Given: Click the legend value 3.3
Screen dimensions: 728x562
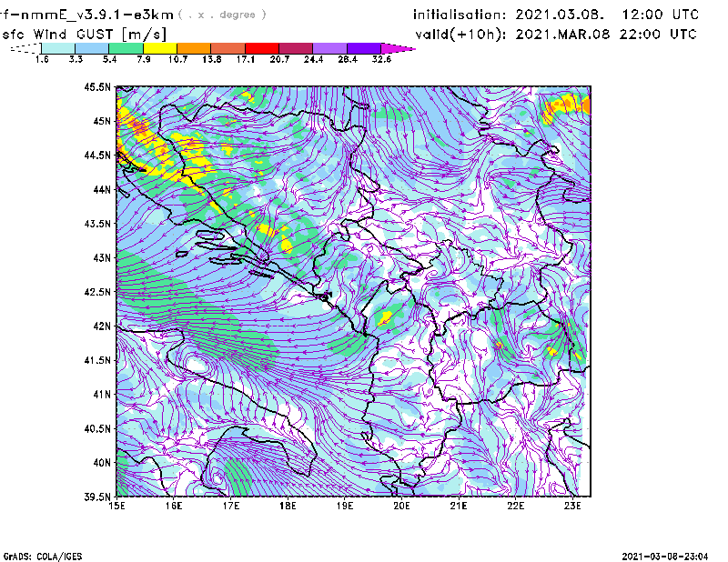Looking at the screenshot, I should pyautogui.click(x=76, y=59).
